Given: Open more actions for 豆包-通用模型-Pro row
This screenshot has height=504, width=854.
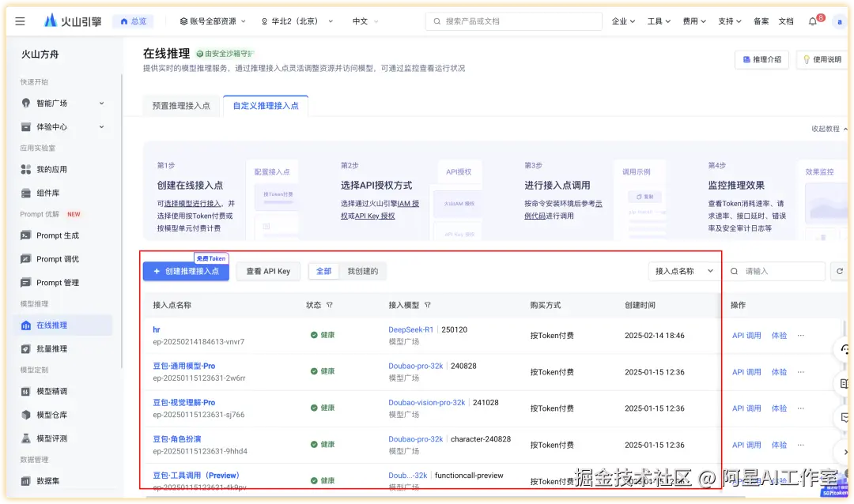Looking at the screenshot, I should coord(800,372).
